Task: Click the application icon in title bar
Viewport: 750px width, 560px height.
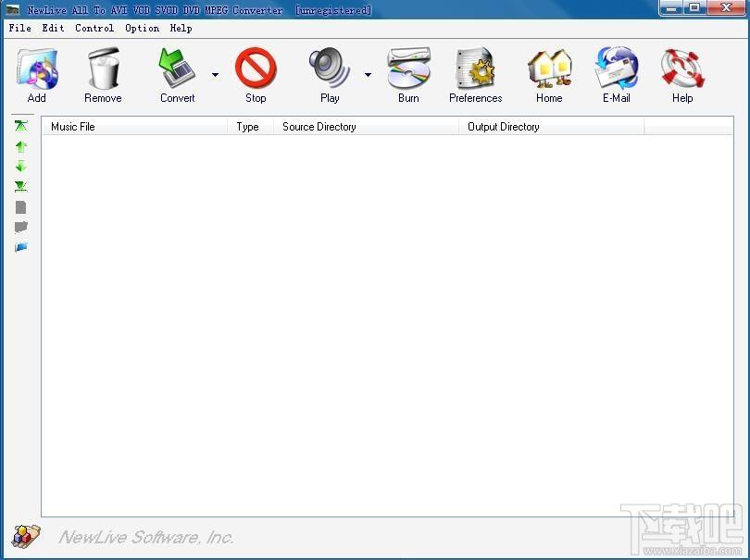Action: click(13, 9)
